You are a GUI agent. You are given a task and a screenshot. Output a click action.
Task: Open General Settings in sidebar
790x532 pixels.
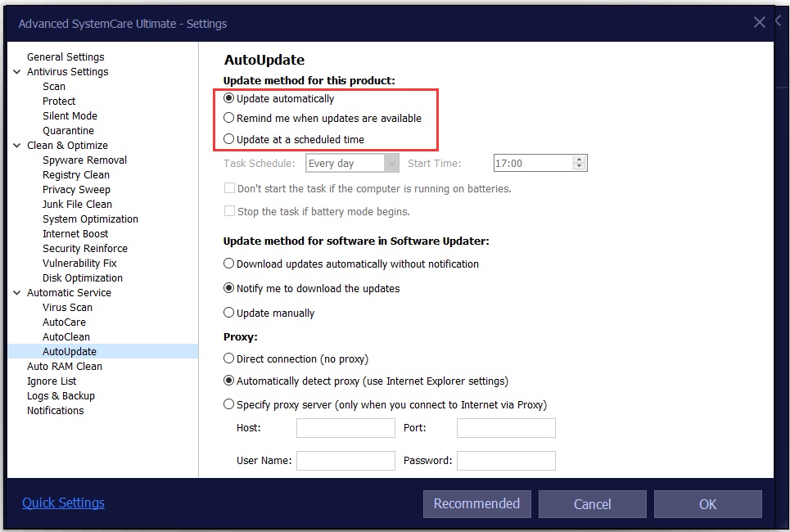tap(65, 57)
